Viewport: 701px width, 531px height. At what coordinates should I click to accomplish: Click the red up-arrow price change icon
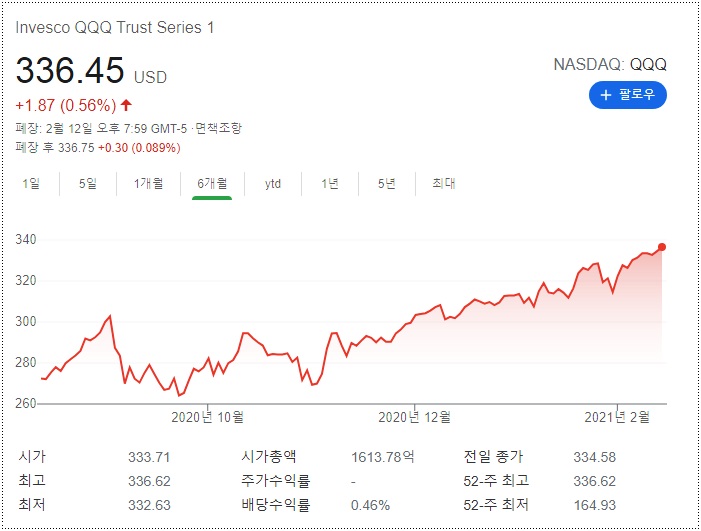tap(126, 105)
